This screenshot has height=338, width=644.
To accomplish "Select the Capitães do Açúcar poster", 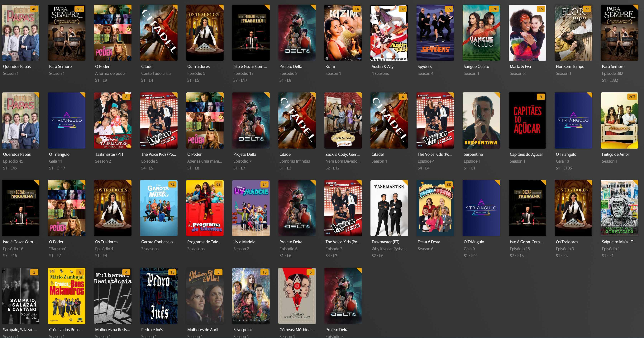I will point(527,121).
